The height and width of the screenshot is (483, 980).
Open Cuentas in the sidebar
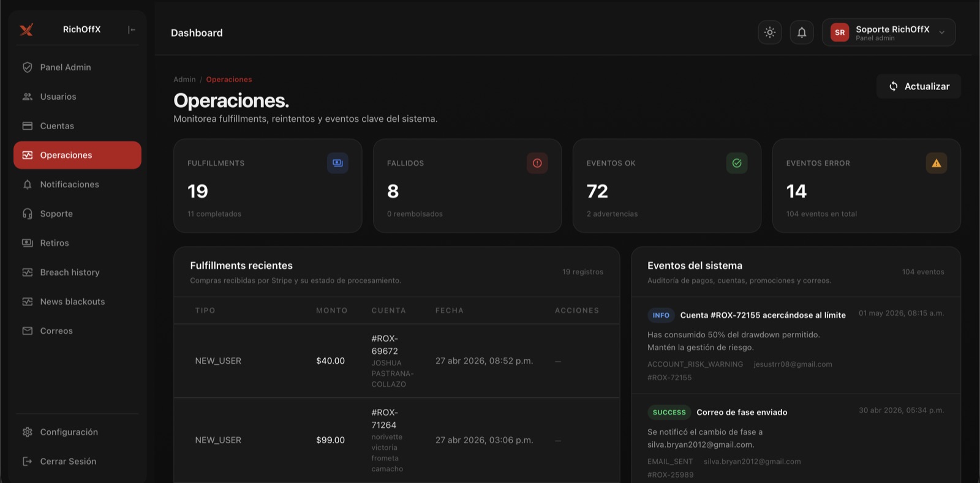(x=77, y=126)
